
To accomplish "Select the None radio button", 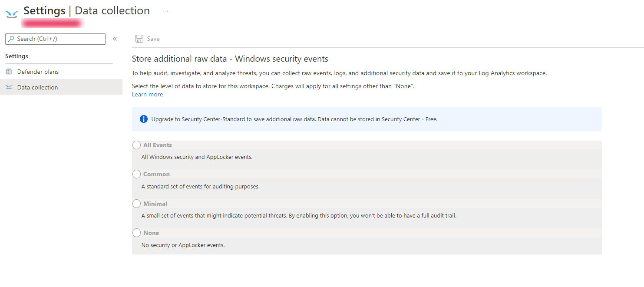I will (x=136, y=233).
